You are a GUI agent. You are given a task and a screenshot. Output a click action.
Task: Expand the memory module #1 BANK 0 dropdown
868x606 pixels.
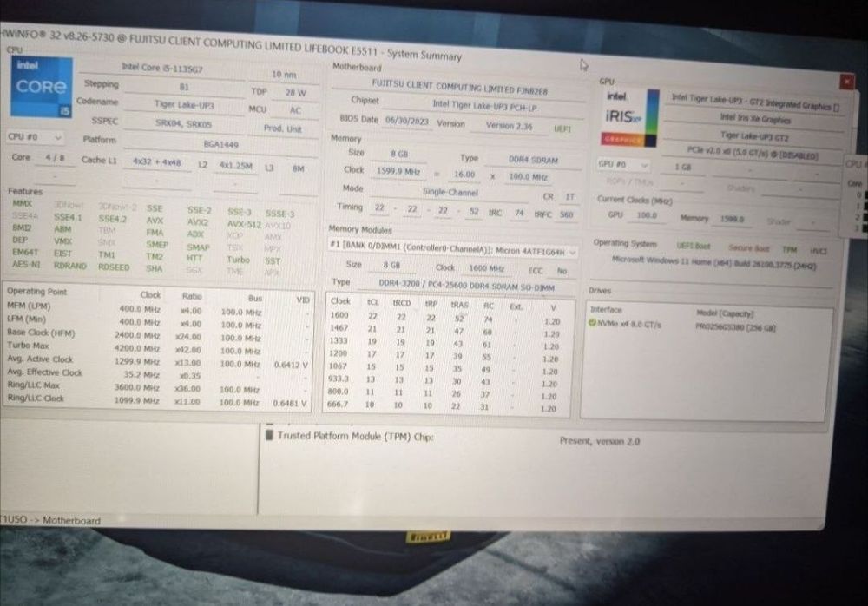click(452, 249)
